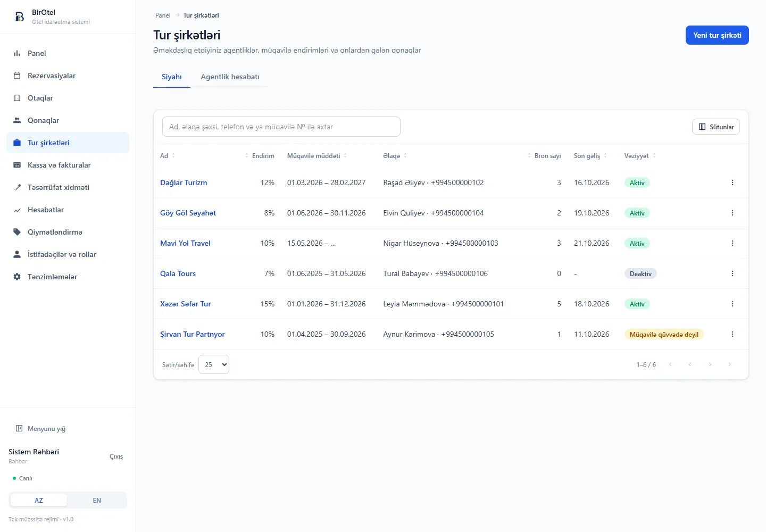This screenshot has width=766, height=532.
Task: Click the Deaktiv badge for Qala Tours
Action: point(640,273)
